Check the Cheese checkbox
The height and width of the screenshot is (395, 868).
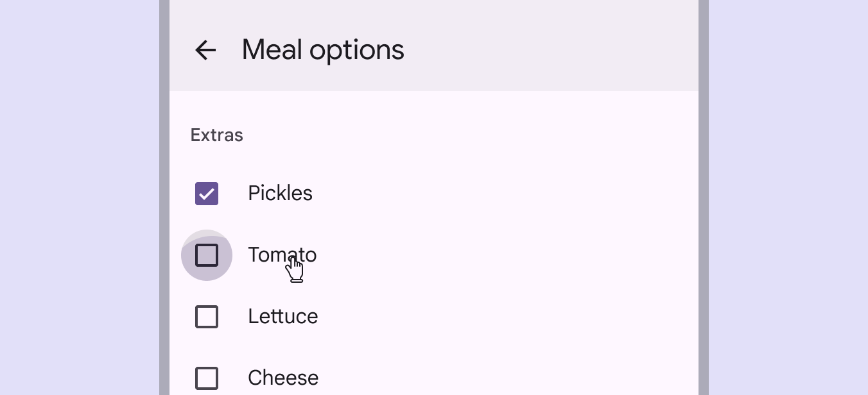click(x=207, y=378)
